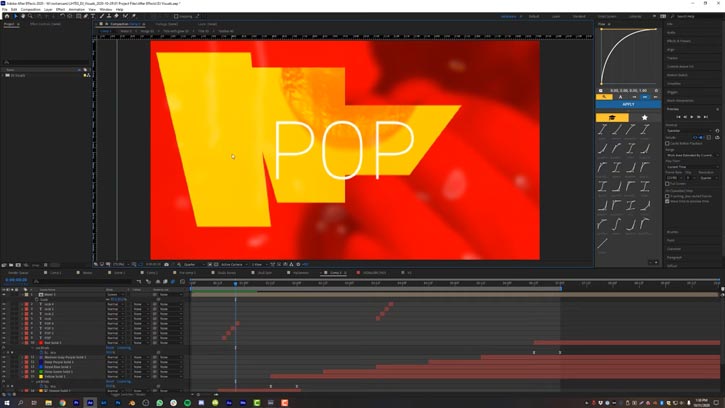The image size is (725, 408).
Task: Hide the Red Solid 1 layer
Action: pos(4,343)
